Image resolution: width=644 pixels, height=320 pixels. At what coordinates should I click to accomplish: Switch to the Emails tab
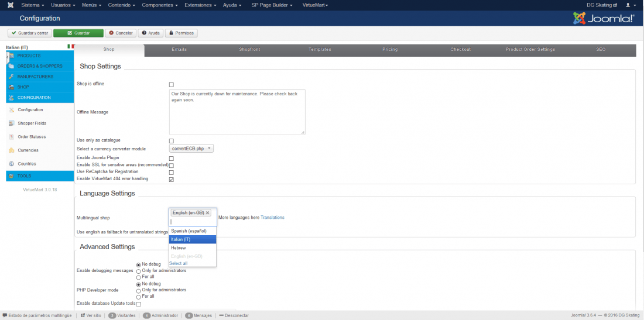tap(180, 49)
